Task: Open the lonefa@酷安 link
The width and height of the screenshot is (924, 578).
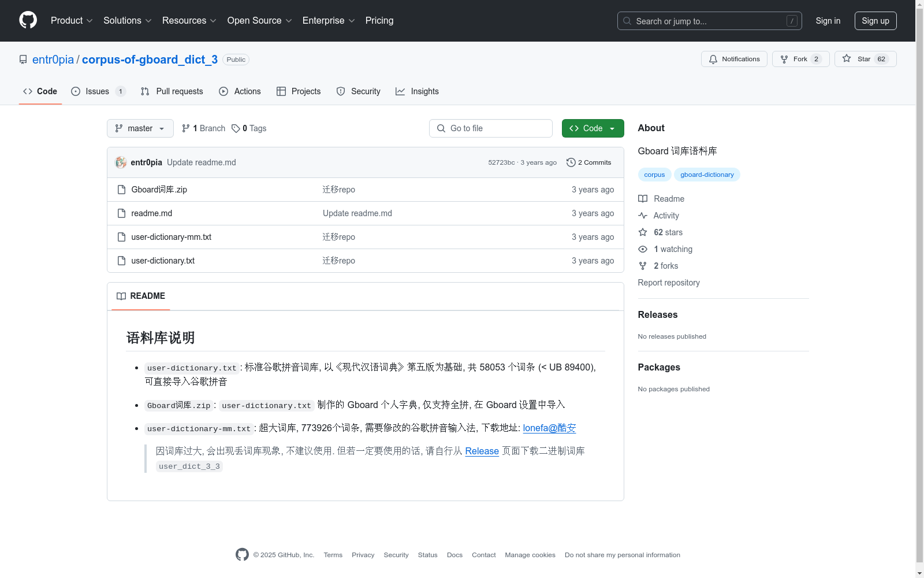Action: (x=549, y=428)
